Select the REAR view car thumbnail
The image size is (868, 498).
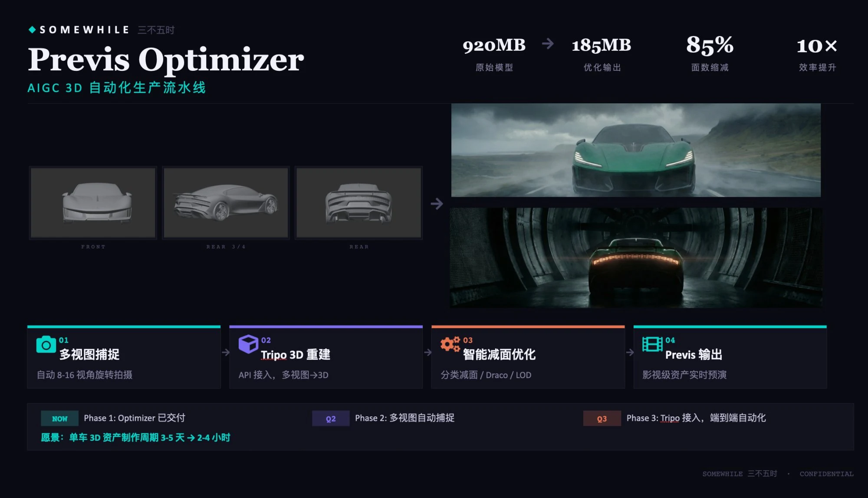[358, 203]
